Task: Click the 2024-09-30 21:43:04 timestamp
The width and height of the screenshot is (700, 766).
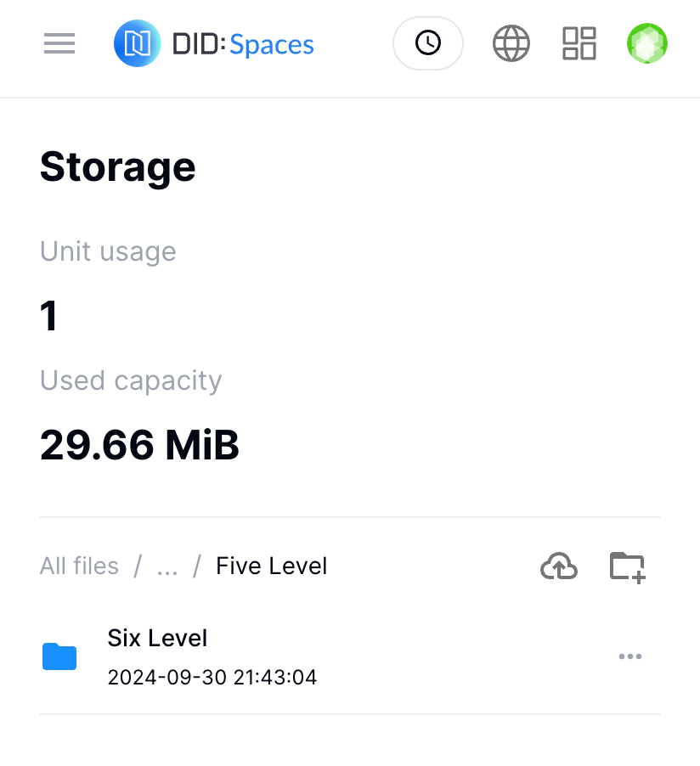Action: pyautogui.click(x=212, y=677)
